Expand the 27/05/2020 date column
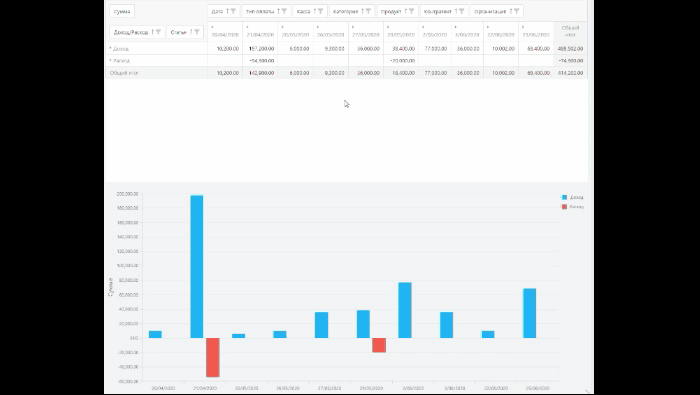This screenshot has width=700, height=395. click(x=353, y=28)
